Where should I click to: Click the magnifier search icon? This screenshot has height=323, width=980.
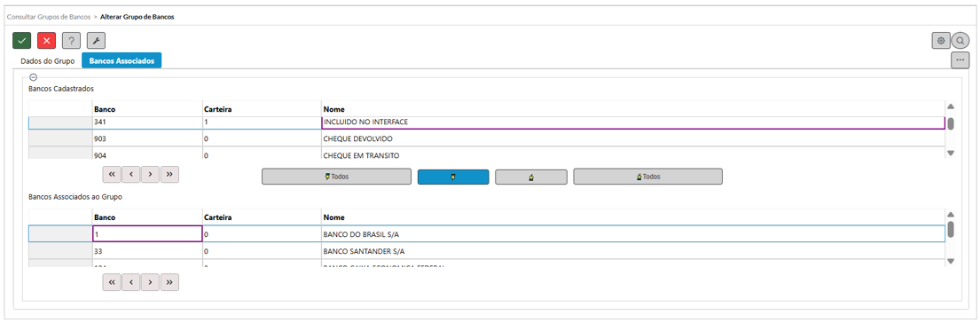click(x=960, y=41)
